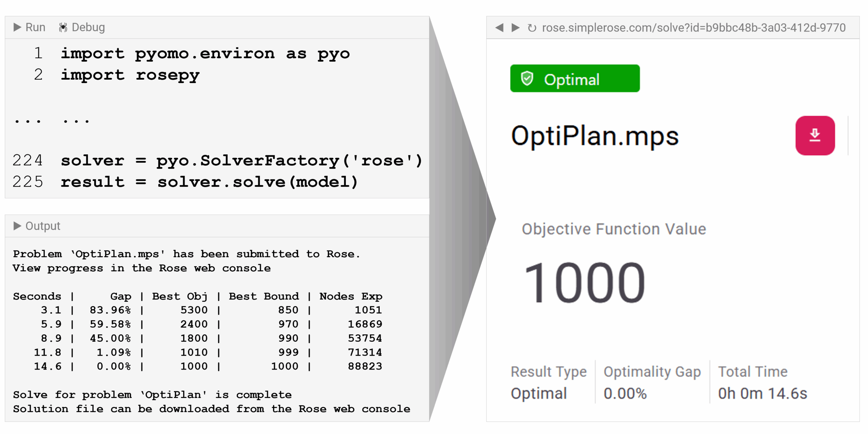The width and height of the screenshot is (868, 434).
Task: Click the Nodes Exp column header
Action: (351, 296)
